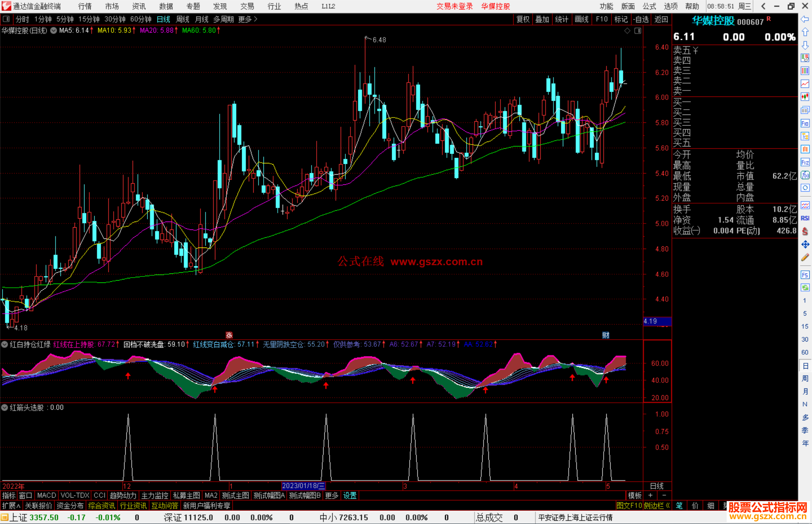Screen dimensions: 812x524
Task: Collapse the 侧边栏 sidebar toggle
Action: 656,506
